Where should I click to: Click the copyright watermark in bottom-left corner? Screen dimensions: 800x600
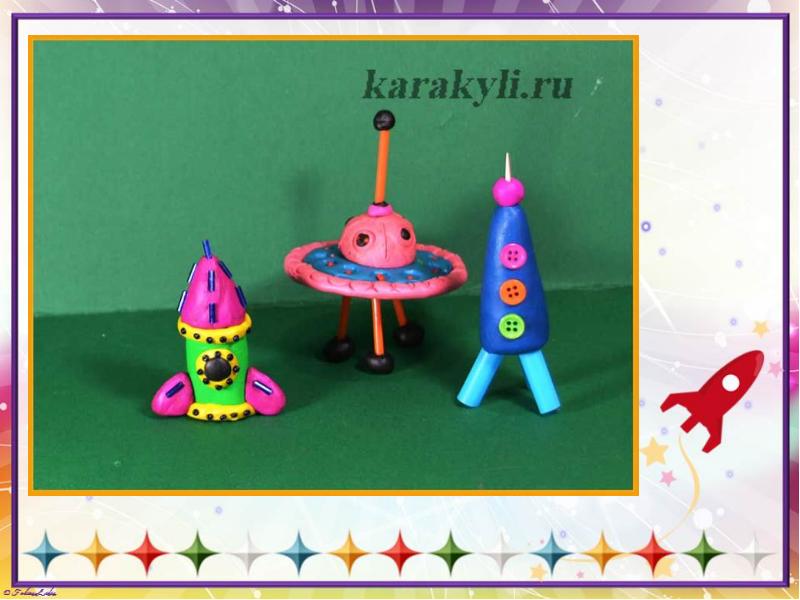click(x=30, y=592)
